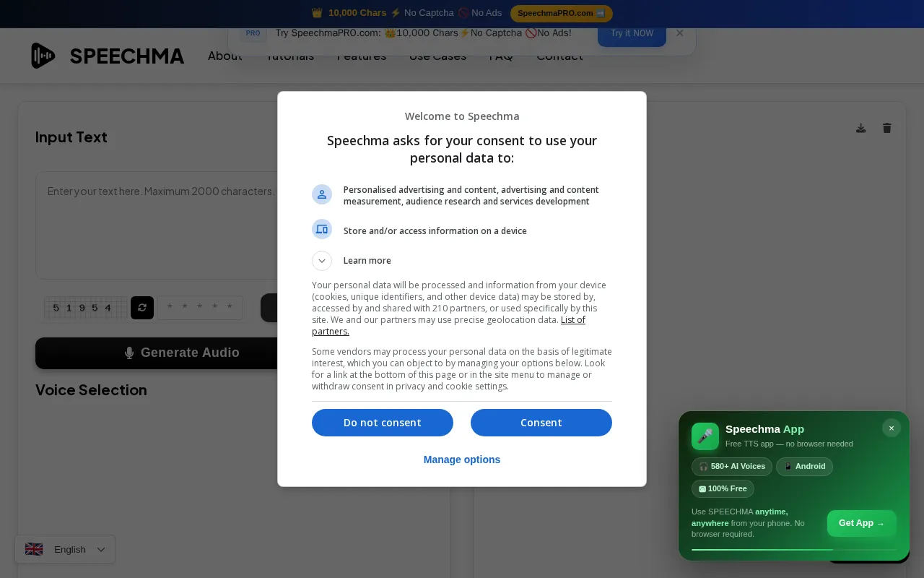Click the store information device icon
The width and height of the screenshot is (924, 578).
[322, 229]
